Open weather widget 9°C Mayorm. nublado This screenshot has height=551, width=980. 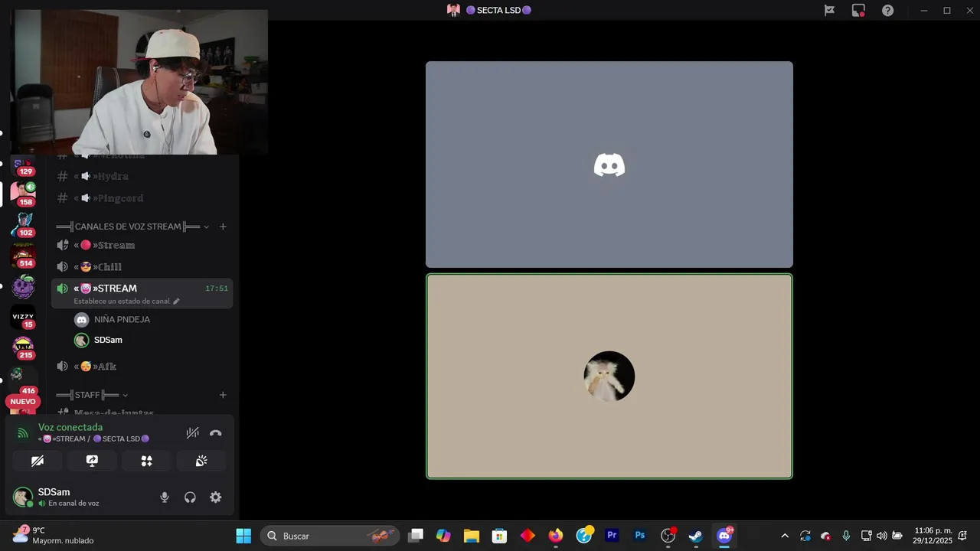coord(54,536)
